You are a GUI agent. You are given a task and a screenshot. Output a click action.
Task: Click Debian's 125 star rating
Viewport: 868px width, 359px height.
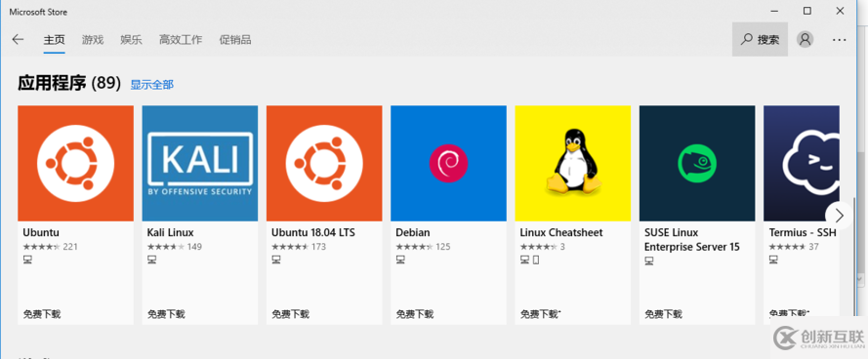pyautogui.click(x=423, y=247)
